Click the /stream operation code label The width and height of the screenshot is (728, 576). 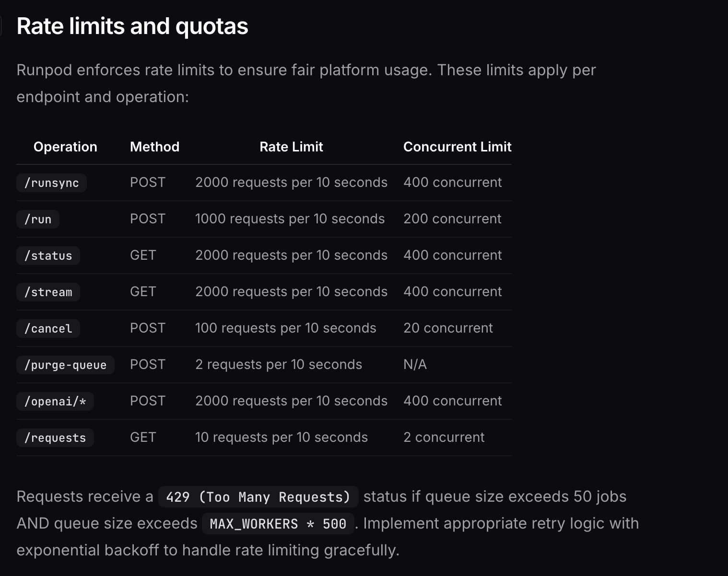click(x=48, y=292)
